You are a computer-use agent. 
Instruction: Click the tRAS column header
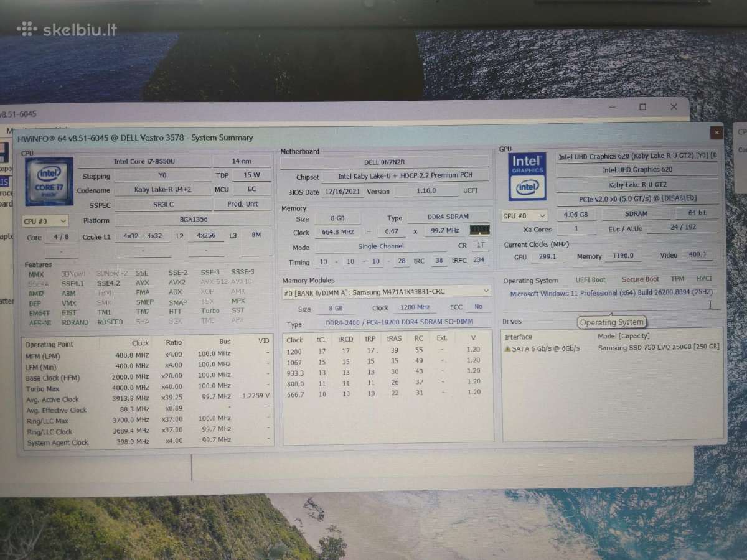click(394, 339)
